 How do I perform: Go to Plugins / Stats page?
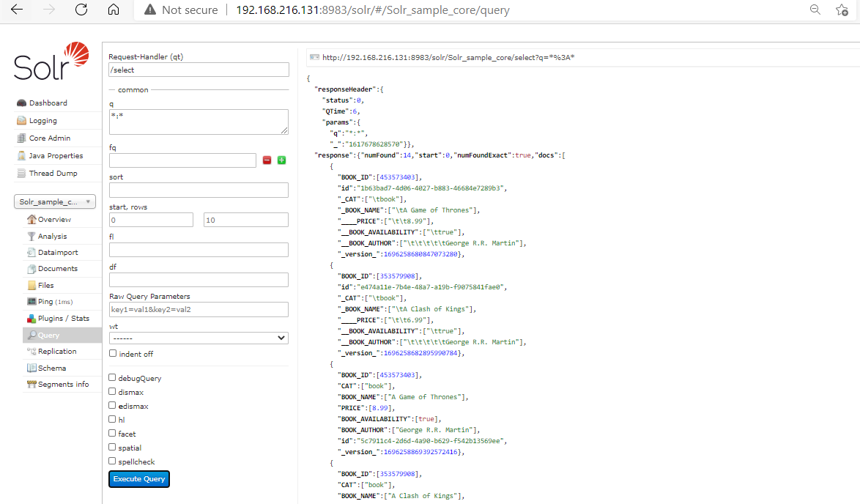[64, 319]
